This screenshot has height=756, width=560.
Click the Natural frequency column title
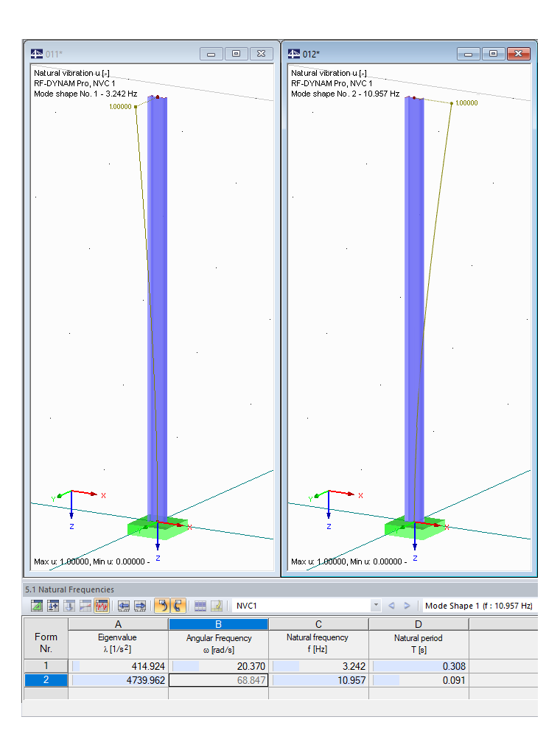pos(318,637)
